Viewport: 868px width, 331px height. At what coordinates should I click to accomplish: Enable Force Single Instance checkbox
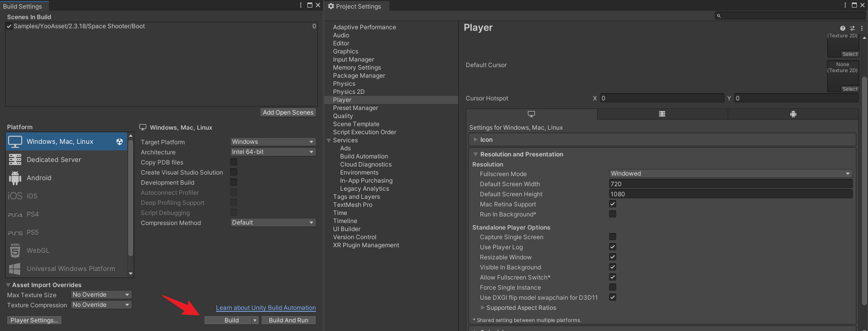613,287
